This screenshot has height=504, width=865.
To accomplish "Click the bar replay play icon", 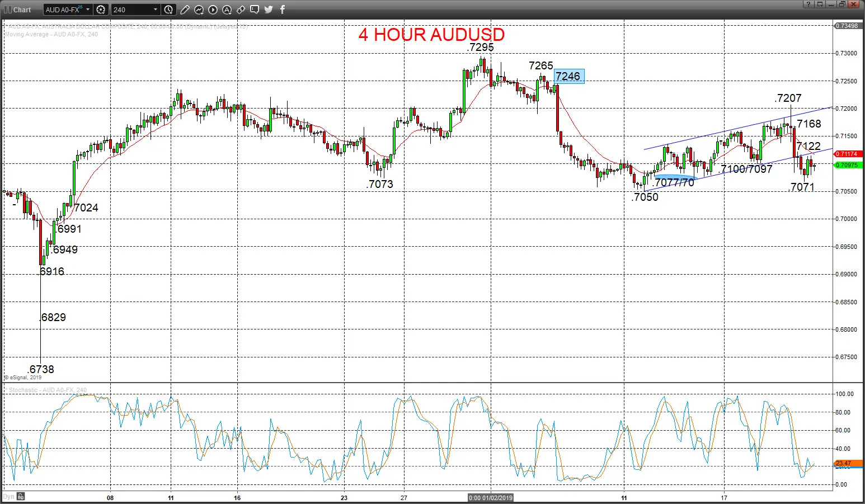I will 213,10.
